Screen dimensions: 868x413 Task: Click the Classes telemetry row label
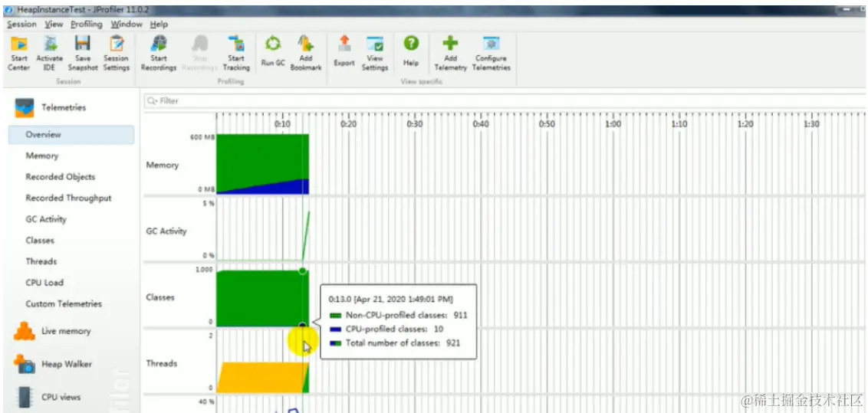160,297
